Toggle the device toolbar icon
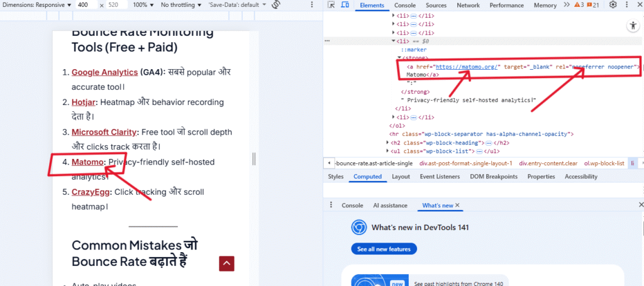The width and height of the screenshot is (644, 286). 345,5
